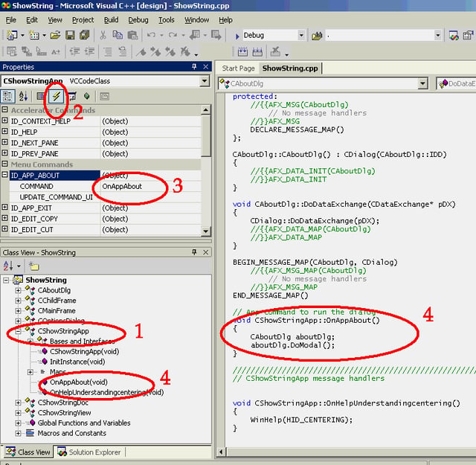
Task: Open the CAboutDlg class navigation dropdown
Action: click(422, 83)
